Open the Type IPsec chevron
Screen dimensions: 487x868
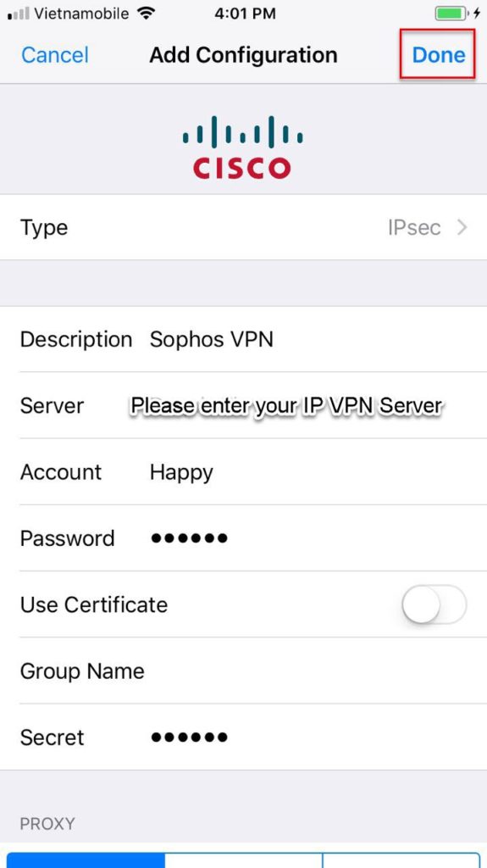point(462,227)
